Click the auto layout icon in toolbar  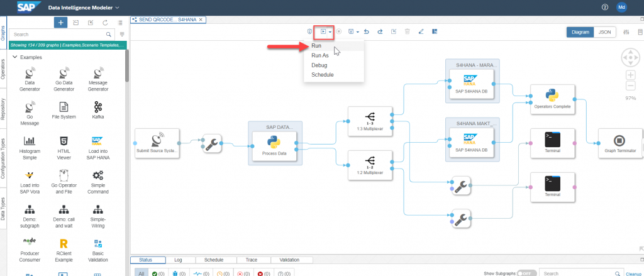435,31
